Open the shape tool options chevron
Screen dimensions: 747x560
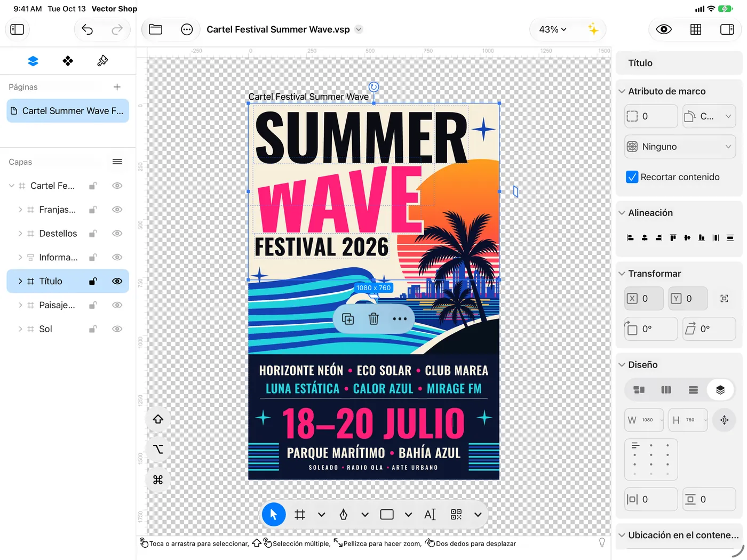(x=408, y=515)
